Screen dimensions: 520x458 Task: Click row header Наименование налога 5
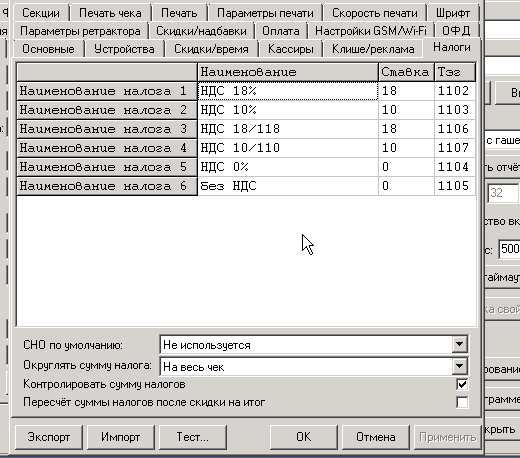pyautogui.click(x=107, y=167)
